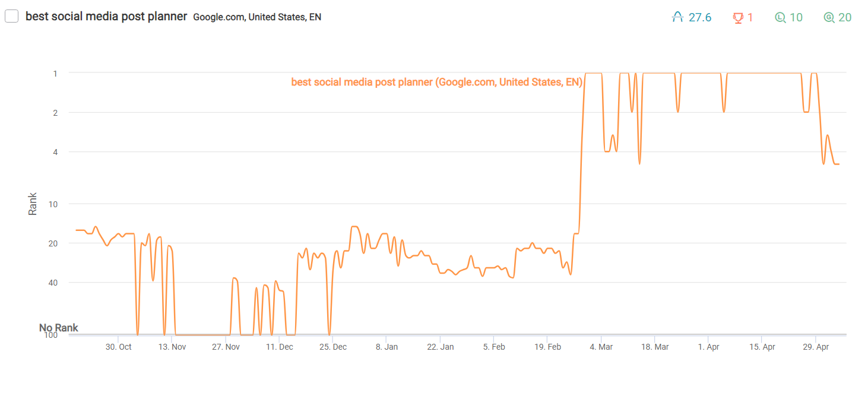Click the orange best-rank trophy icon

tap(739, 18)
